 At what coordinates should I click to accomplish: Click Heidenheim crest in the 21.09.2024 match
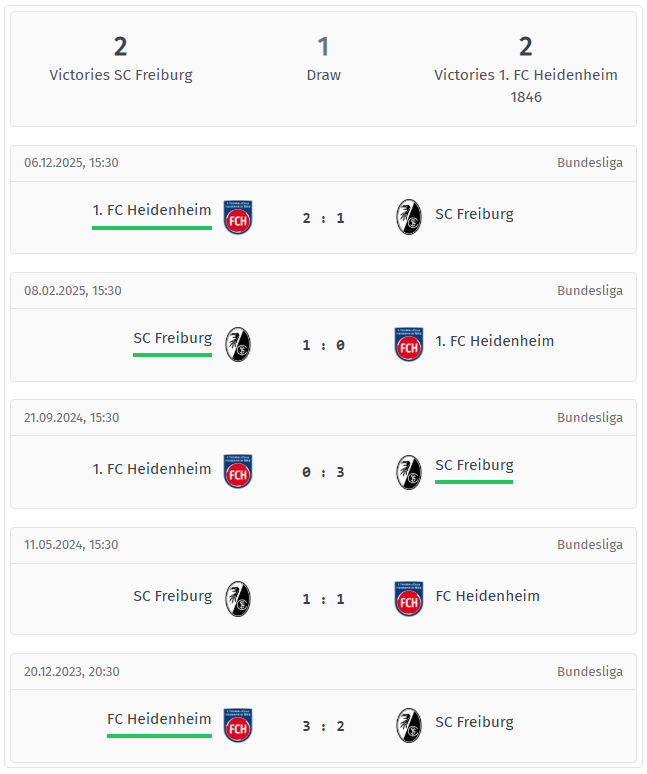(x=238, y=471)
